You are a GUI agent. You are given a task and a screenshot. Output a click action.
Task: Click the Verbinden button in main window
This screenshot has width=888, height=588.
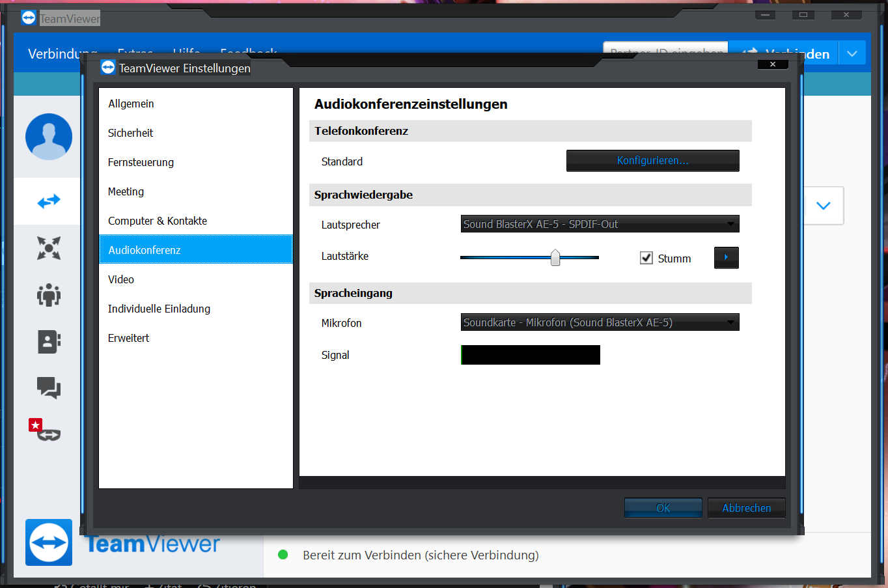784,53
